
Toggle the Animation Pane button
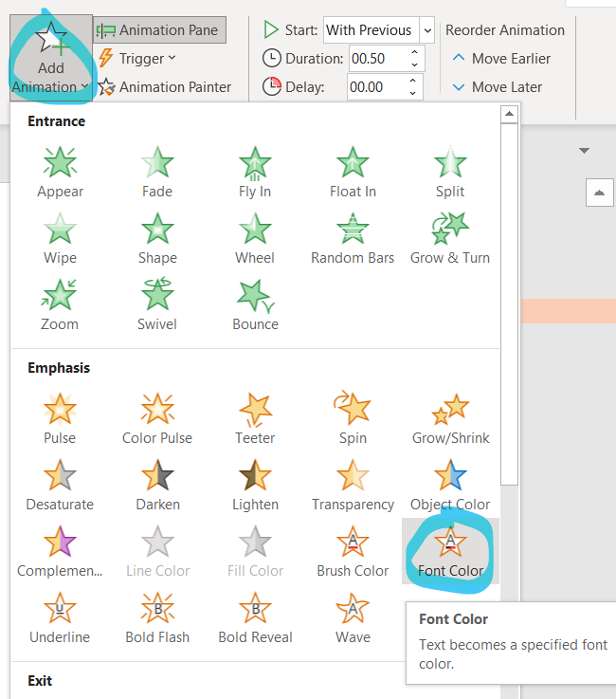159,30
